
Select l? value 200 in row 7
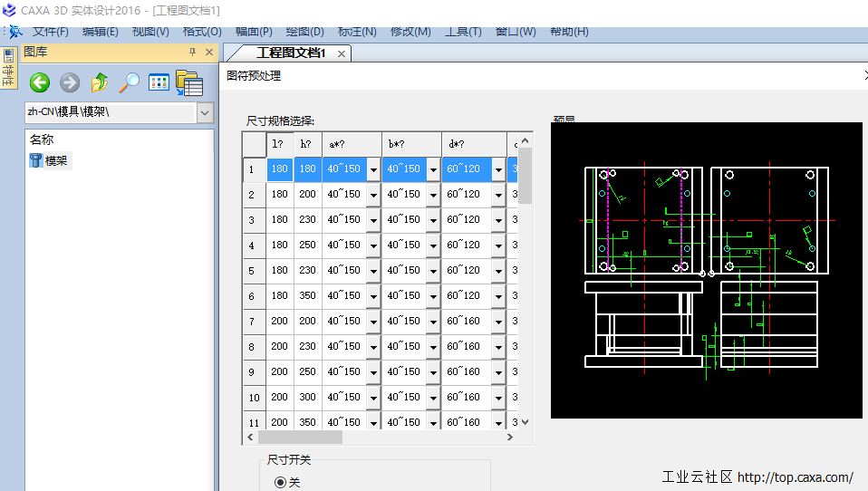click(280, 321)
